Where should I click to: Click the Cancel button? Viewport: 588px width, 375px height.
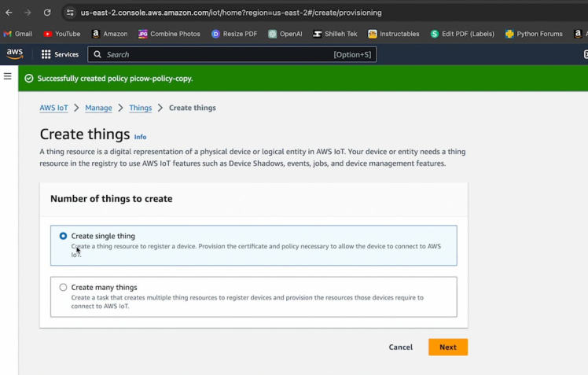pos(400,347)
